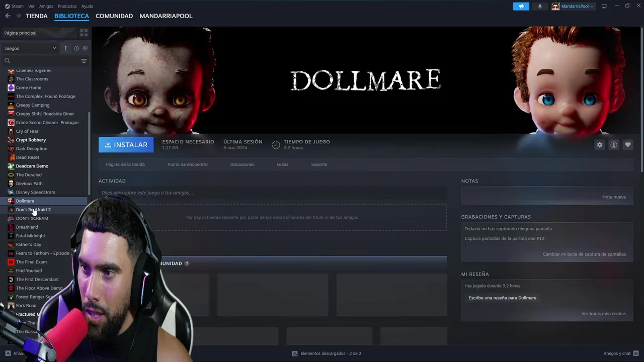Click the Dollmare game icon in list

[11, 201]
